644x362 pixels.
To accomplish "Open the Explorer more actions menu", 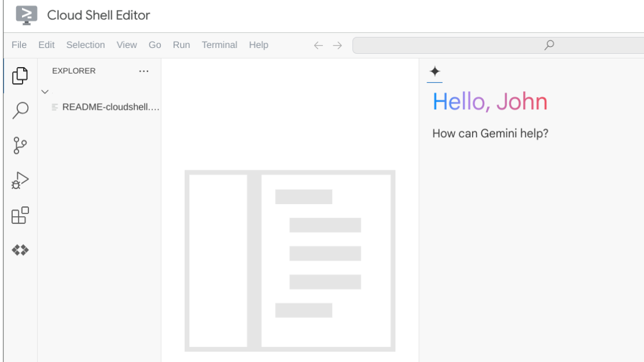I will (x=143, y=71).
